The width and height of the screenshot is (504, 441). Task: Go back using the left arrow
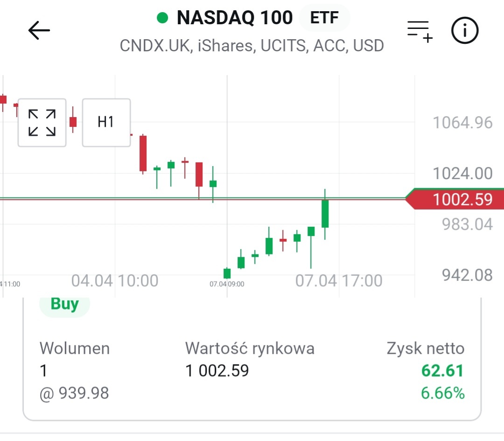(39, 31)
